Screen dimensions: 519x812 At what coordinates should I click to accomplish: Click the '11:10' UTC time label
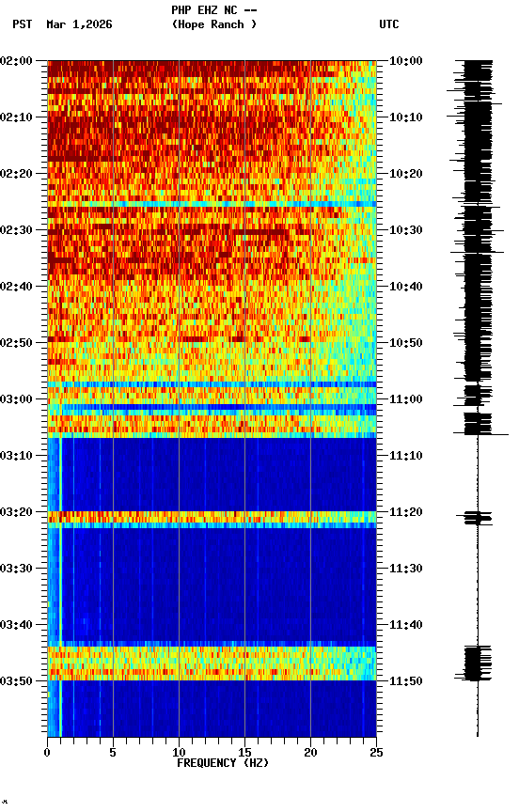(x=406, y=456)
